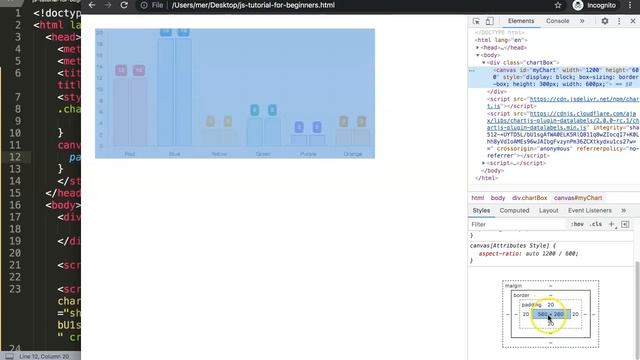
Task: Collapse the div chartBox node
Action: pos(484,62)
